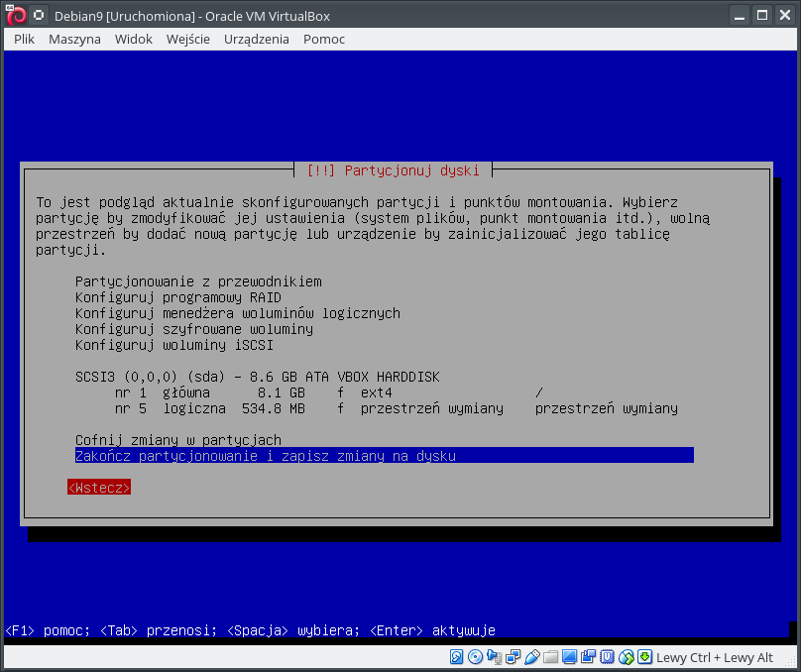The height and width of the screenshot is (672, 801).
Task: Open the Urządzenia menu
Action: click(257, 39)
